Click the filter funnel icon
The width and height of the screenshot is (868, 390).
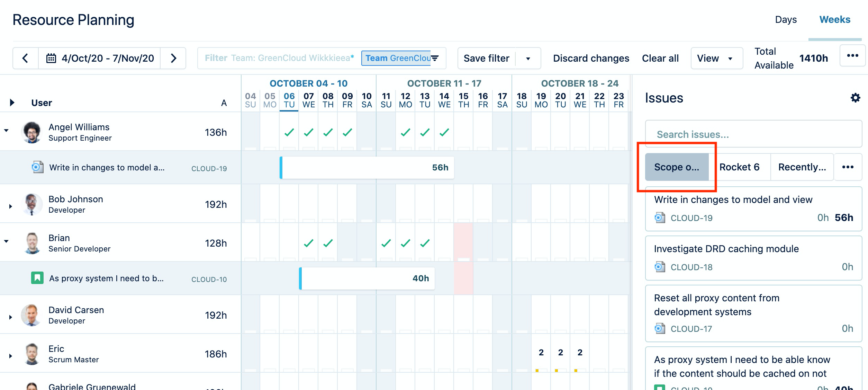(435, 58)
